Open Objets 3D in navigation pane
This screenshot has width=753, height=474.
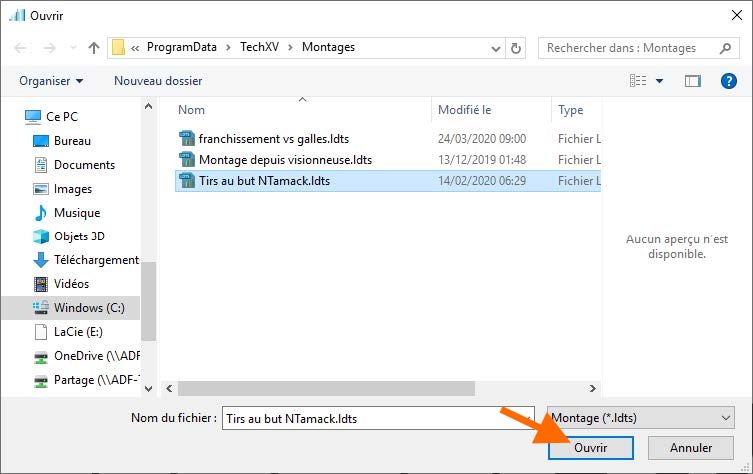click(x=79, y=236)
